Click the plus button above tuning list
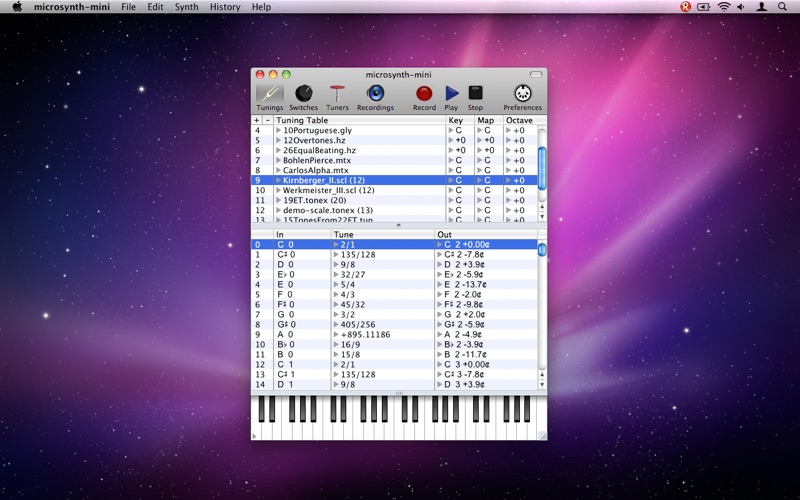 tap(257, 120)
